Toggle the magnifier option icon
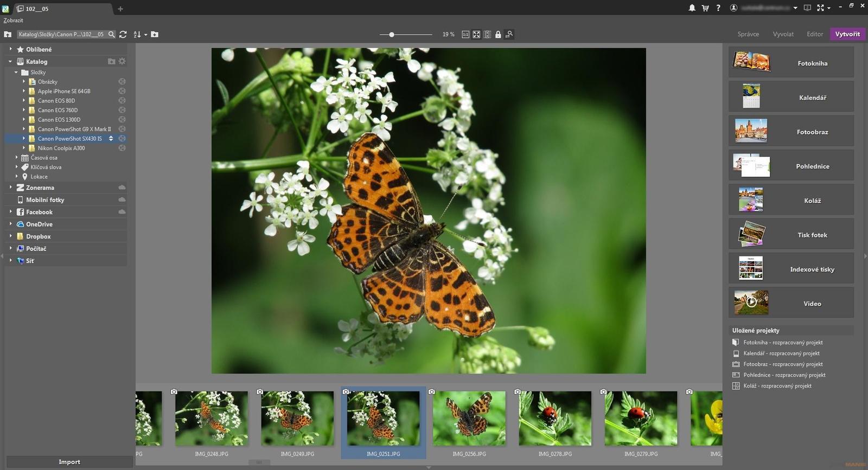This screenshot has height=470, width=868. coord(509,34)
